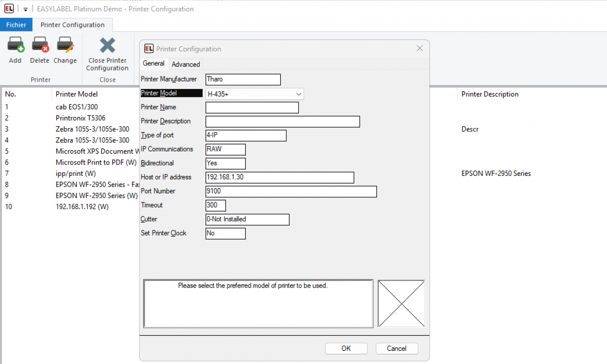The width and height of the screenshot is (607, 364).
Task: Click the Add printer icon
Action: click(16, 45)
